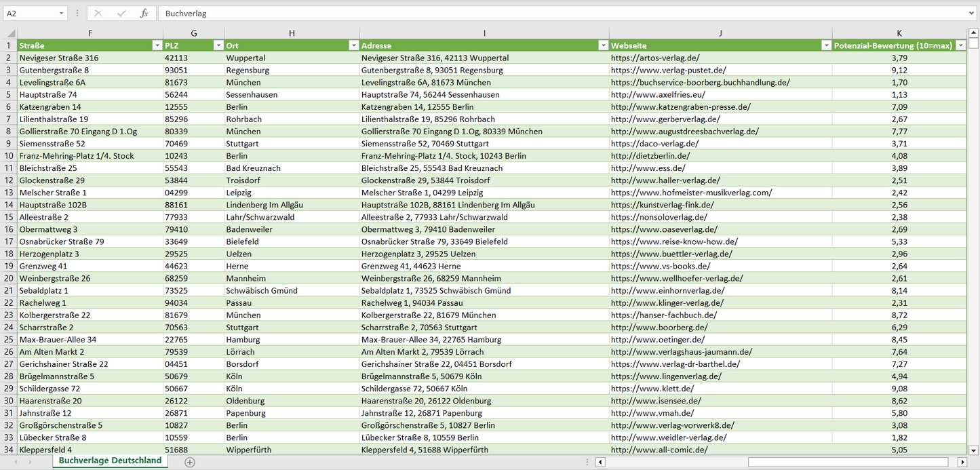Click the vertical scrollbar down arrow
This screenshot has width=980, height=470.
[973, 450]
